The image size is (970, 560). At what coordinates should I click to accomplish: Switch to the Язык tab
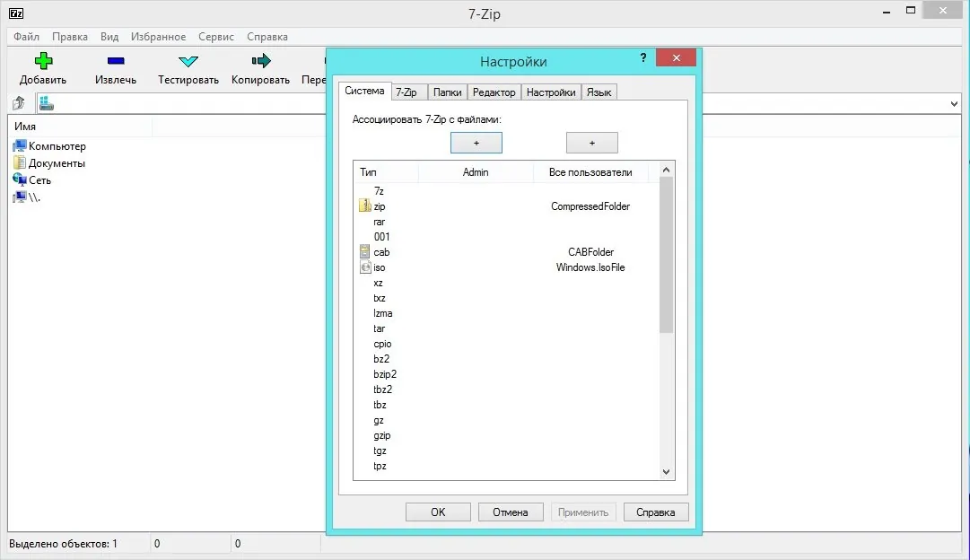point(599,92)
